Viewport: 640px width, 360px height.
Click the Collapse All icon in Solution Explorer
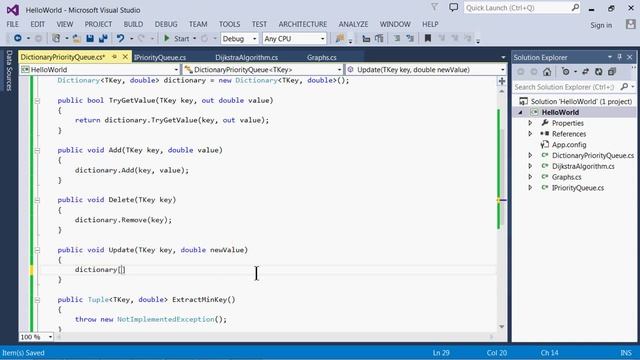(x=611, y=72)
